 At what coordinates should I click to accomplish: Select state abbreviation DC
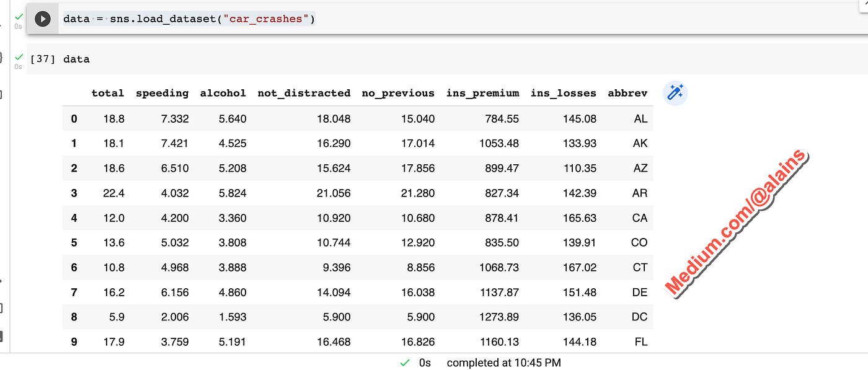click(x=640, y=317)
